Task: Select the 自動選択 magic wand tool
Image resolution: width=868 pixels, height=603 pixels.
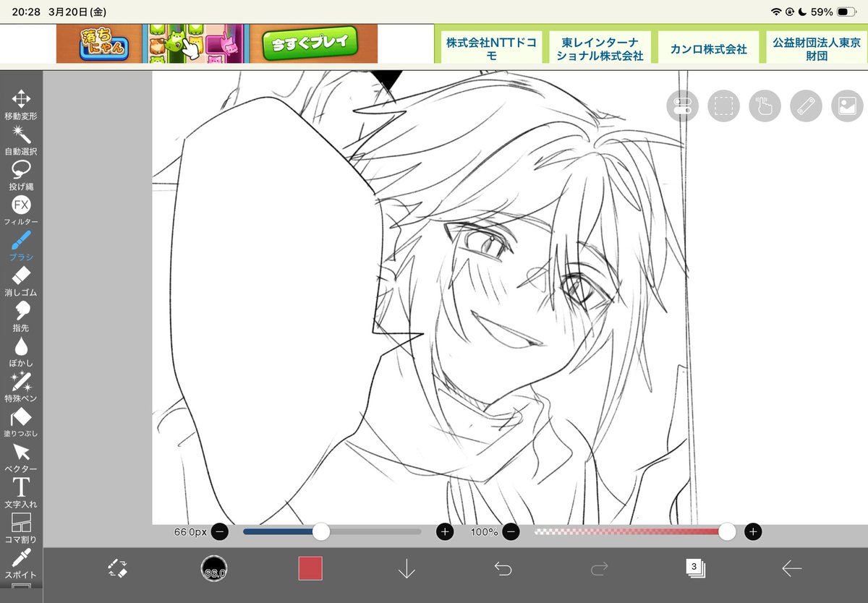Action: tap(21, 140)
